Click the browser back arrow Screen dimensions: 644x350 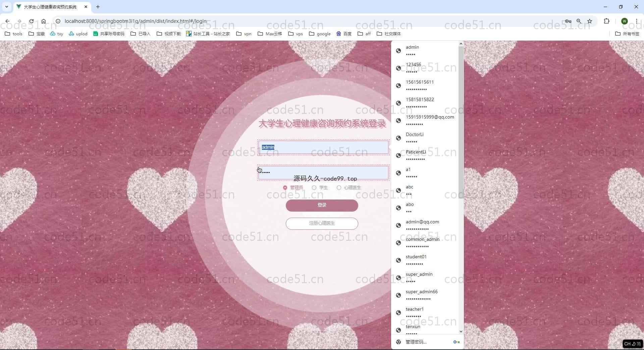click(7, 21)
